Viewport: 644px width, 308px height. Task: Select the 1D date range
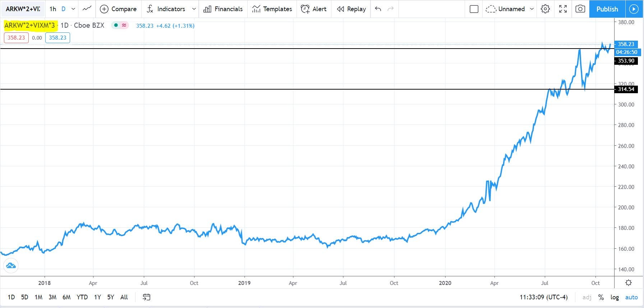pyautogui.click(x=11, y=297)
